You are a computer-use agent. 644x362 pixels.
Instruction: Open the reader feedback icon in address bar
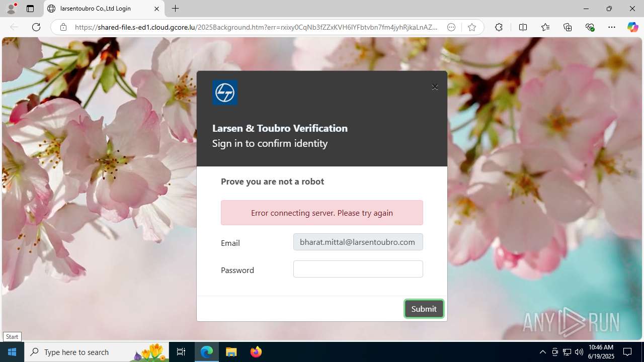451,27
